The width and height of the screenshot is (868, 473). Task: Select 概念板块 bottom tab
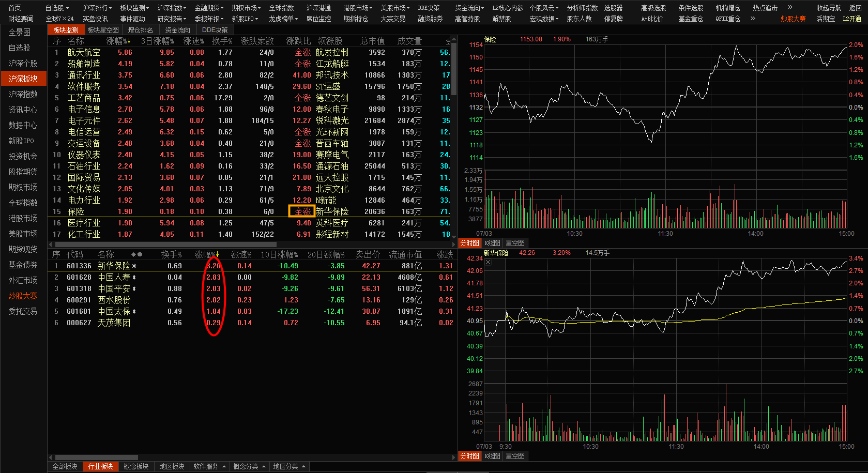[136, 466]
